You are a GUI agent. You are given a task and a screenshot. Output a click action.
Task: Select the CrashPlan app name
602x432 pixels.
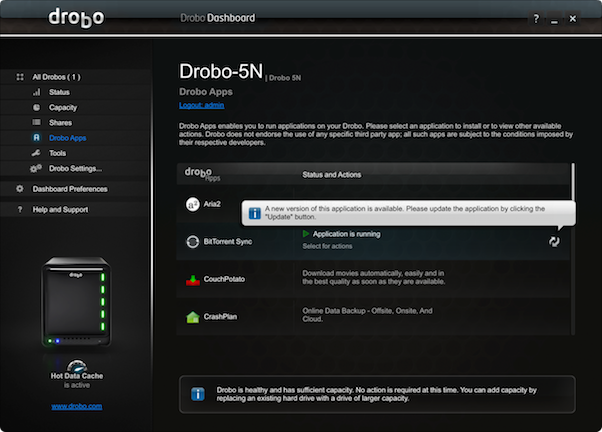coord(220,317)
